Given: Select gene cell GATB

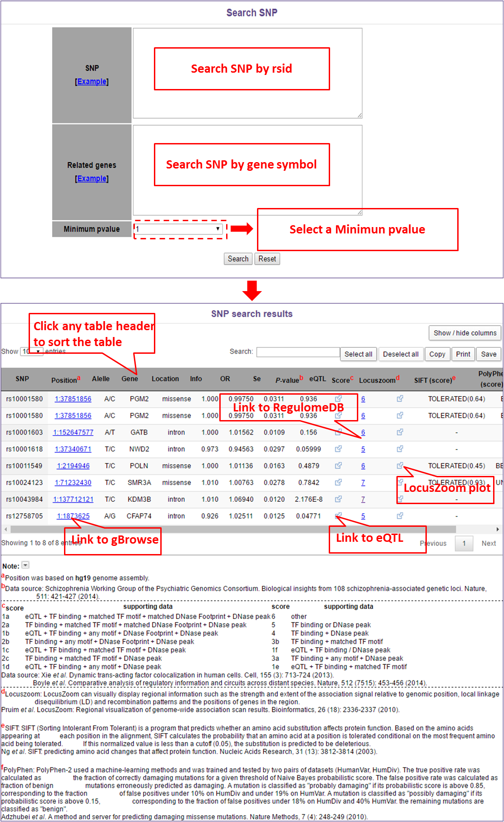Looking at the screenshot, I should (x=139, y=432).
